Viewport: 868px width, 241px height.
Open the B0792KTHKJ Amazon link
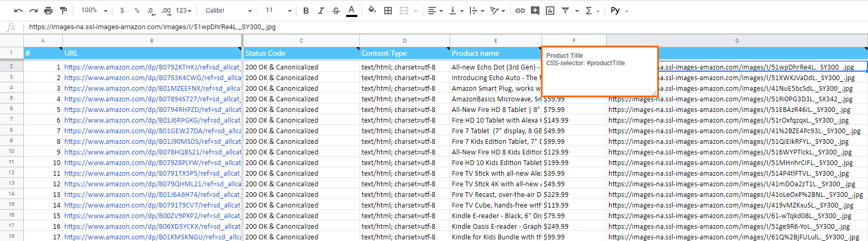tap(152, 67)
